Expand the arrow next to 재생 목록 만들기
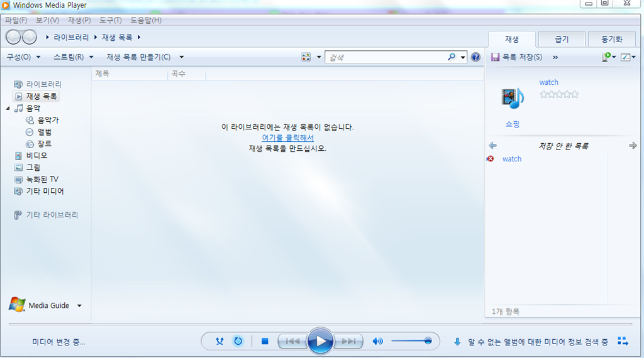Viewport: 644px width, 358px height. pyautogui.click(x=182, y=57)
